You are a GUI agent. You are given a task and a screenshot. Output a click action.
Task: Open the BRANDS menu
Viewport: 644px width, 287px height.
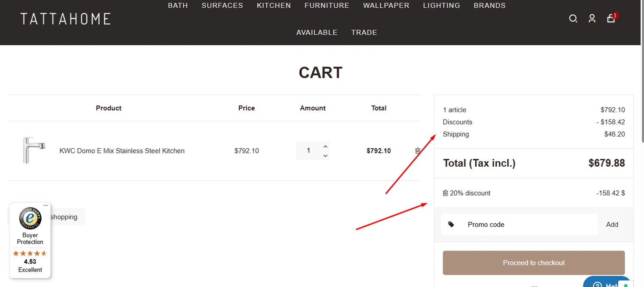(489, 6)
